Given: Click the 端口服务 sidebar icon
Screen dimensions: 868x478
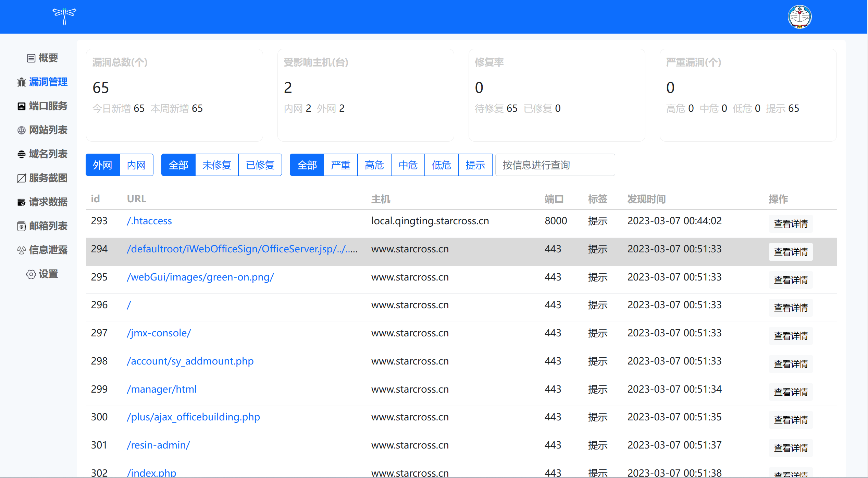Looking at the screenshot, I should 22,106.
